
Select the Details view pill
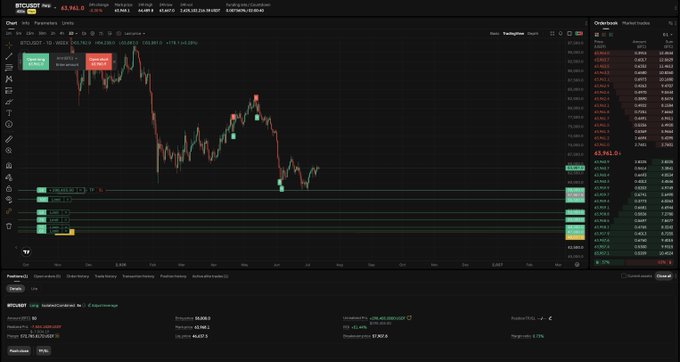click(15, 289)
